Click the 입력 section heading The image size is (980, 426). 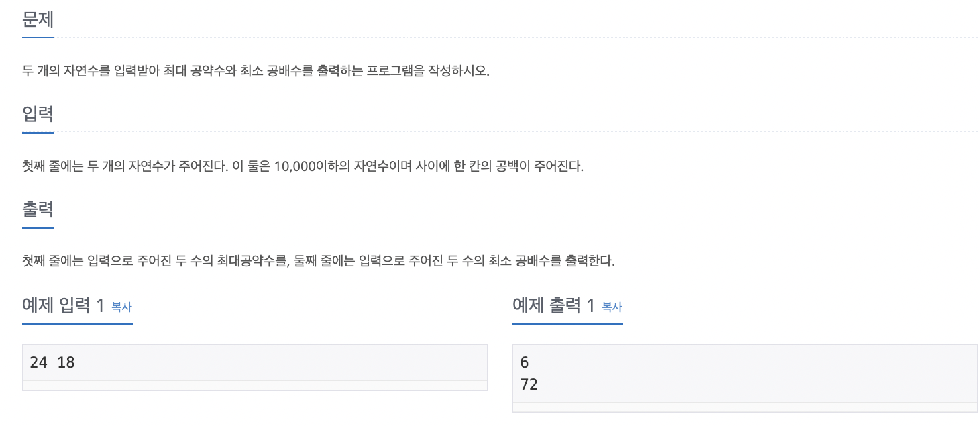tap(38, 113)
